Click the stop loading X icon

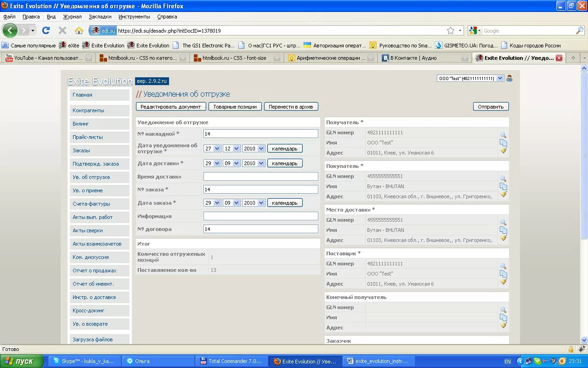pyautogui.click(x=62, y=30)
